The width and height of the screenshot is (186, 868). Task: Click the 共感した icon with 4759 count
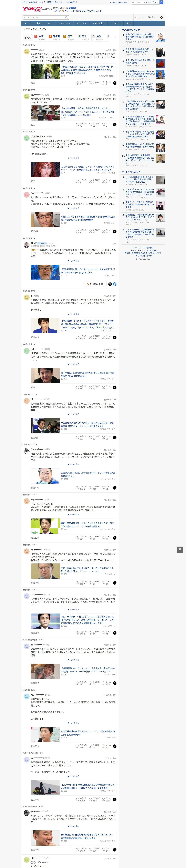77,799
